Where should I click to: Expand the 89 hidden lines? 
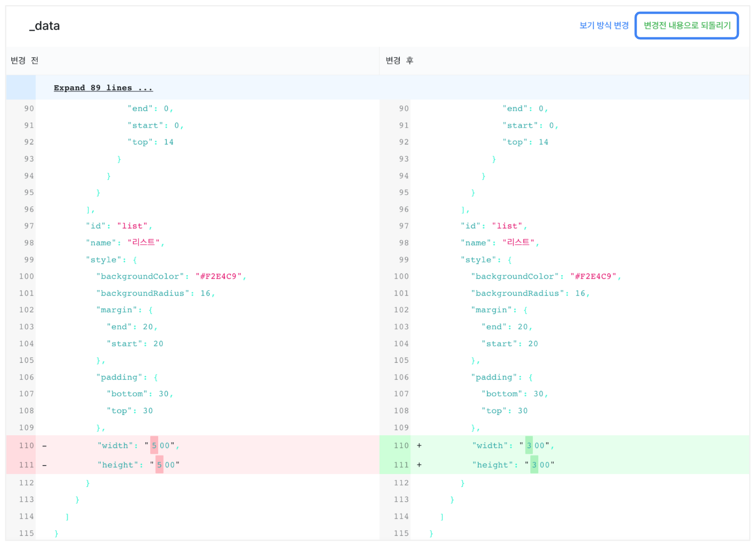point(103,88)
